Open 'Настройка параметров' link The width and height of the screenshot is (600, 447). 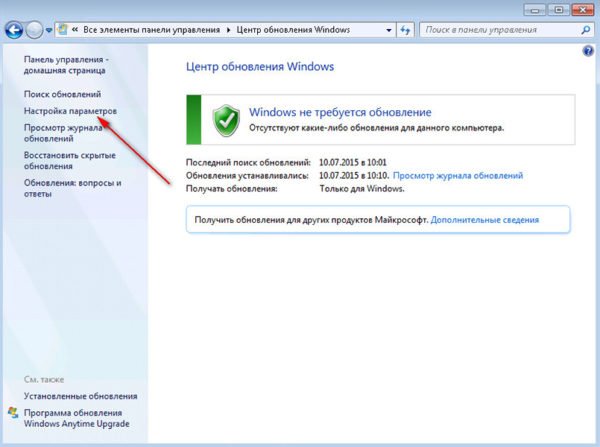pyautogui.click(x=70, y=111)
